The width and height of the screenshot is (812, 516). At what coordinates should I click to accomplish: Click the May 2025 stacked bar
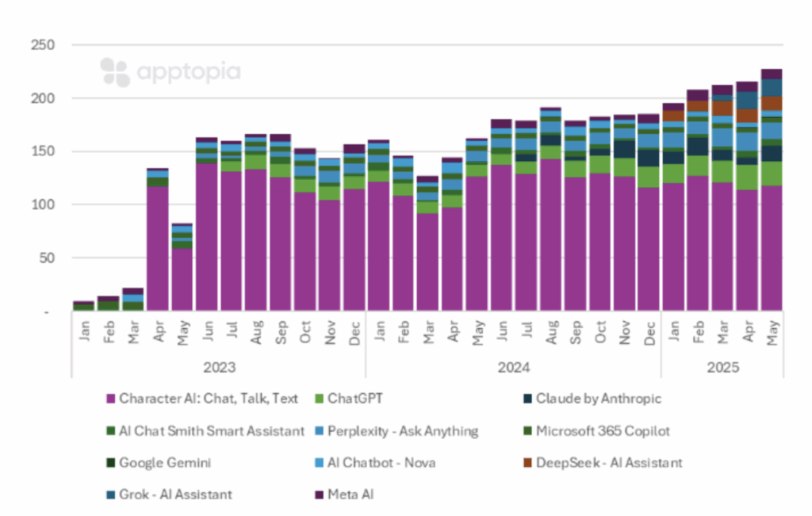click(x=772, y=189)
